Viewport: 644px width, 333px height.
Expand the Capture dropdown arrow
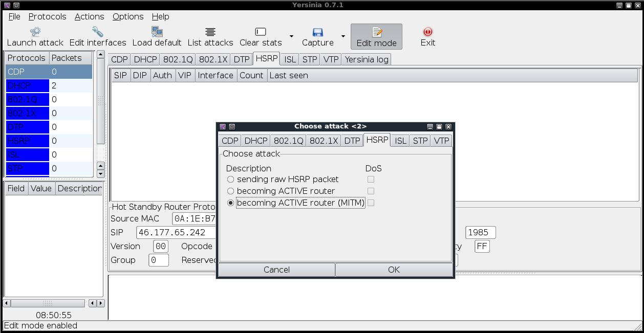pos(343,36)
